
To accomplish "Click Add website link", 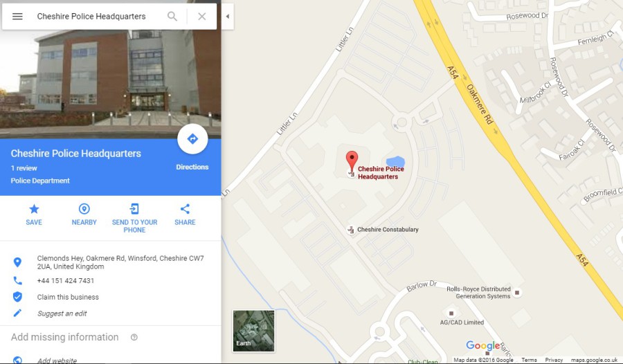I will (x=57, y=361).
